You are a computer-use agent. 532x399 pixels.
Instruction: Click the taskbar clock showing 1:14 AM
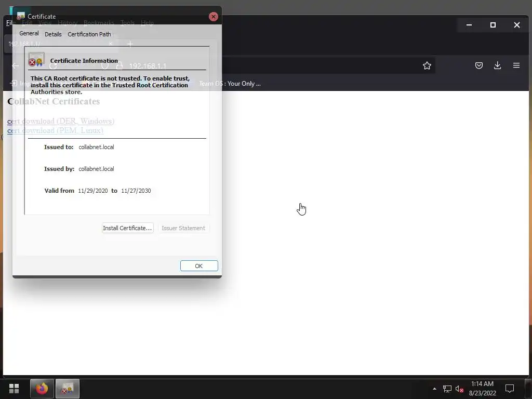coord(483,389)
